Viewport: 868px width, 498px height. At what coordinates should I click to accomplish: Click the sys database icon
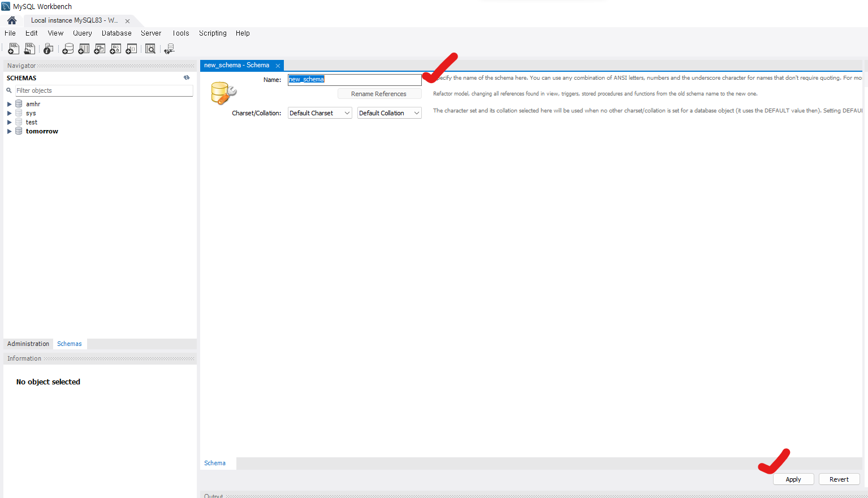[x=19, y=113]
